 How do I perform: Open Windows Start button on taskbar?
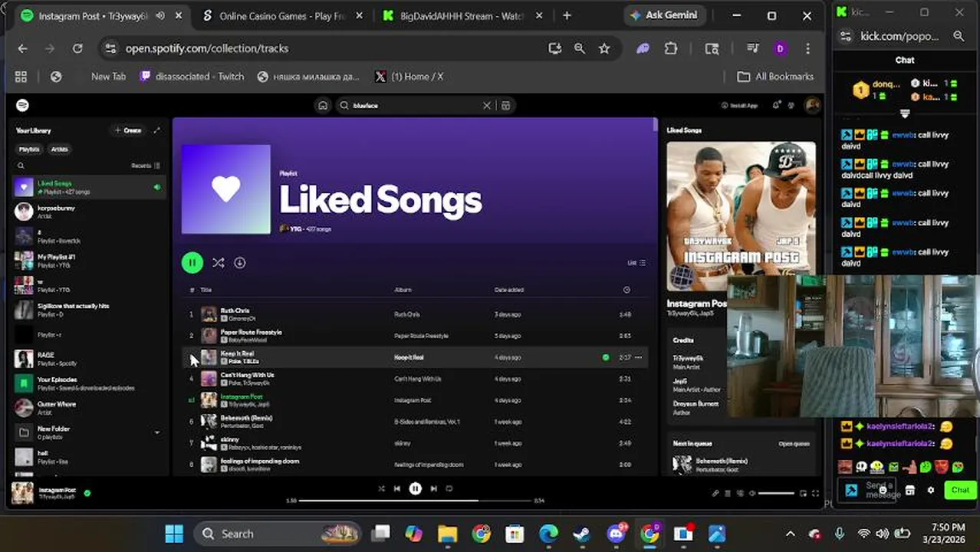(174, 534)
